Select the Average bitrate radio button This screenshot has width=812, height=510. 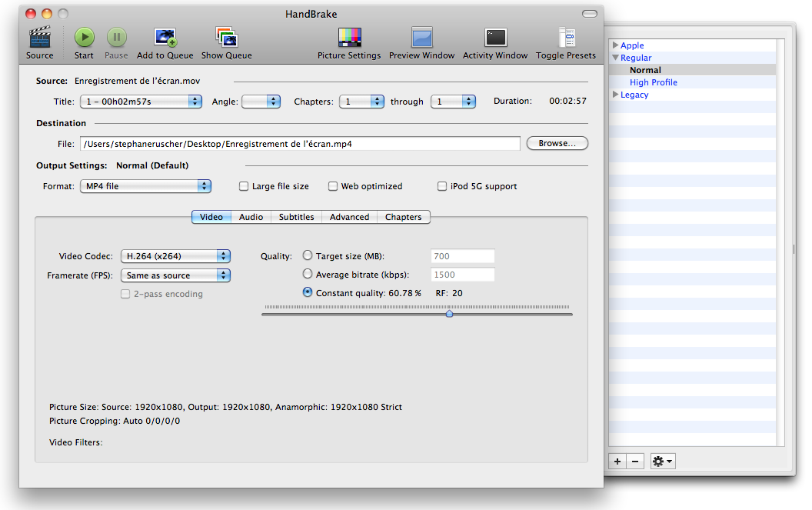point(308,274)
